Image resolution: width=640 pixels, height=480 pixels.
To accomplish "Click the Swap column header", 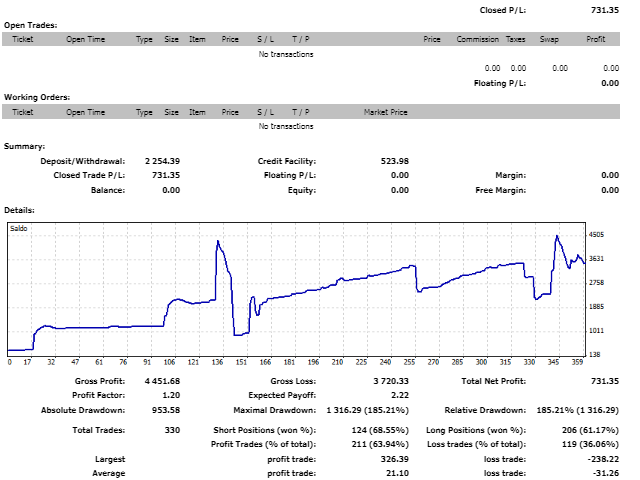I will coord(549,39).
